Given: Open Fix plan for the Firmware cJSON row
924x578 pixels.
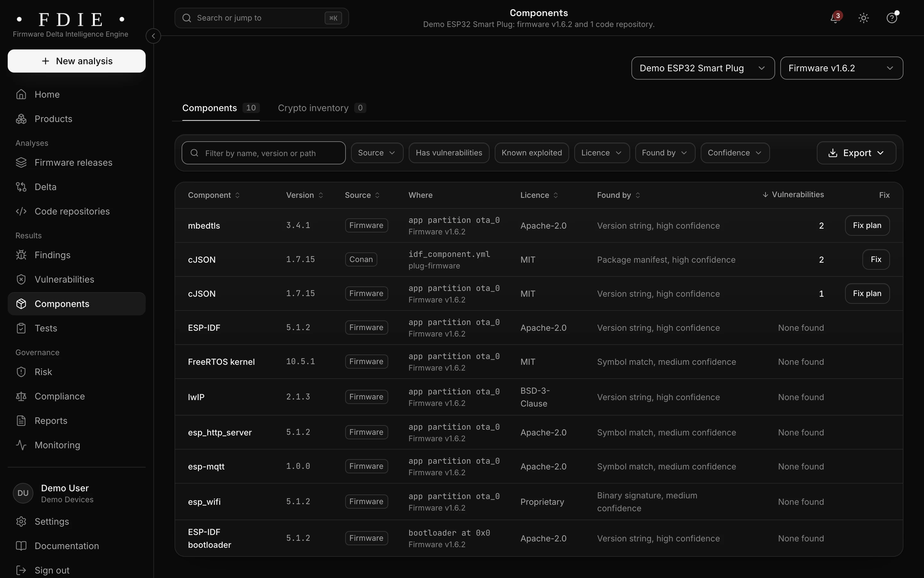Looking at the screenshot, I should [x=867, y=293].
